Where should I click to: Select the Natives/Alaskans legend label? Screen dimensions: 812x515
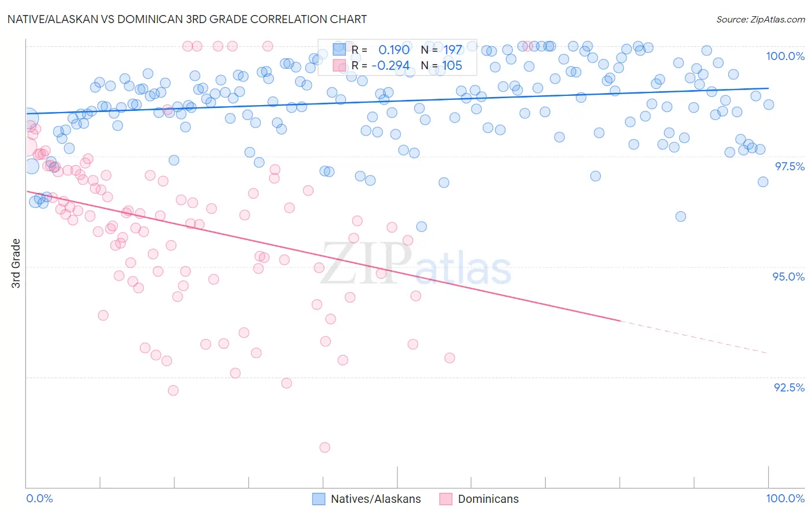(x=376, y=499)
